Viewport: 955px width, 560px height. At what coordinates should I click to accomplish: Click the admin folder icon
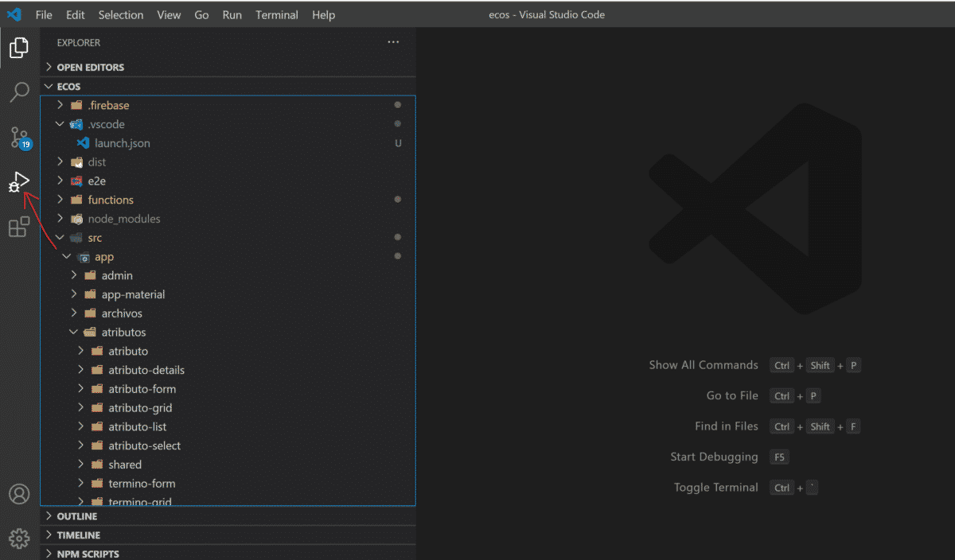(x=90, y=275)
